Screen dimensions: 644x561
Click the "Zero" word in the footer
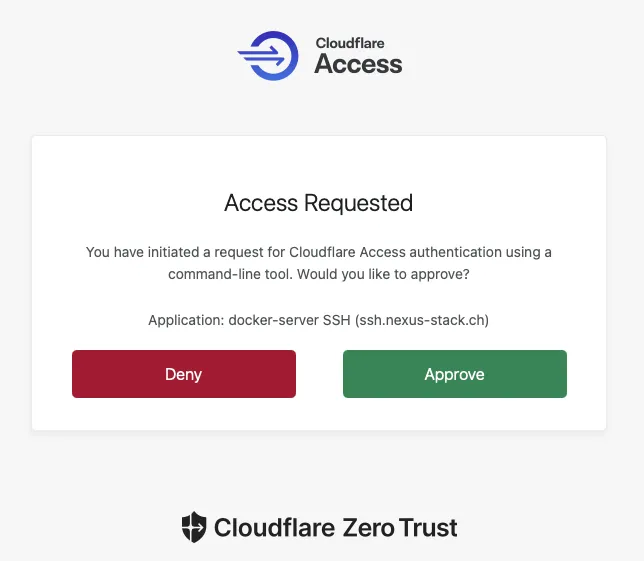point(370,527)
